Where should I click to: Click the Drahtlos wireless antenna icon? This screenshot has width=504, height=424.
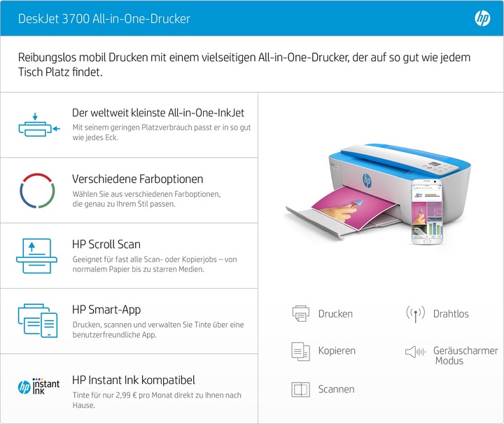pyautogui.click(x=415, y=314)
